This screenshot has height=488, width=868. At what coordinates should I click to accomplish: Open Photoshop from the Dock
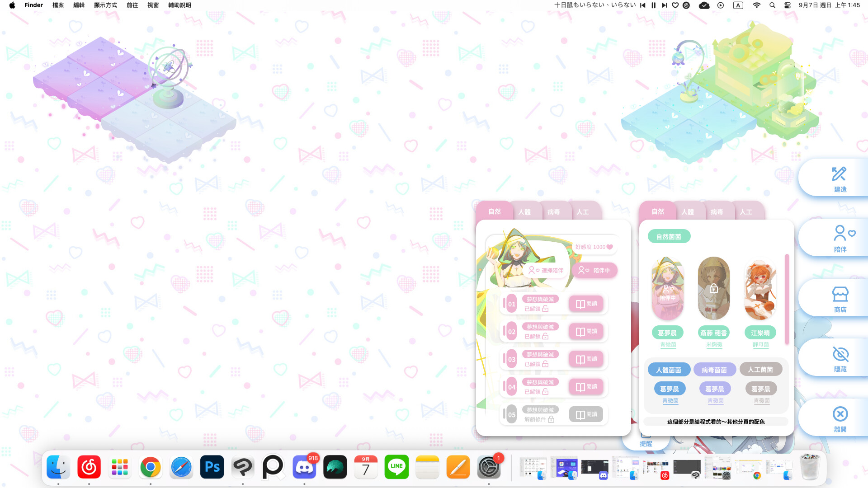(212, 467)
